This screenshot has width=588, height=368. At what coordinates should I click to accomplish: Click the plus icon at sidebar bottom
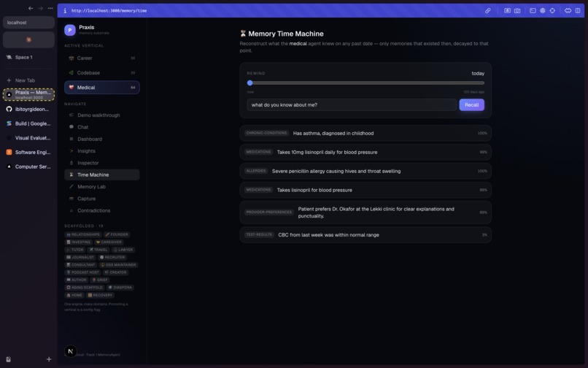pyautogui.click(x=49, y=359)
